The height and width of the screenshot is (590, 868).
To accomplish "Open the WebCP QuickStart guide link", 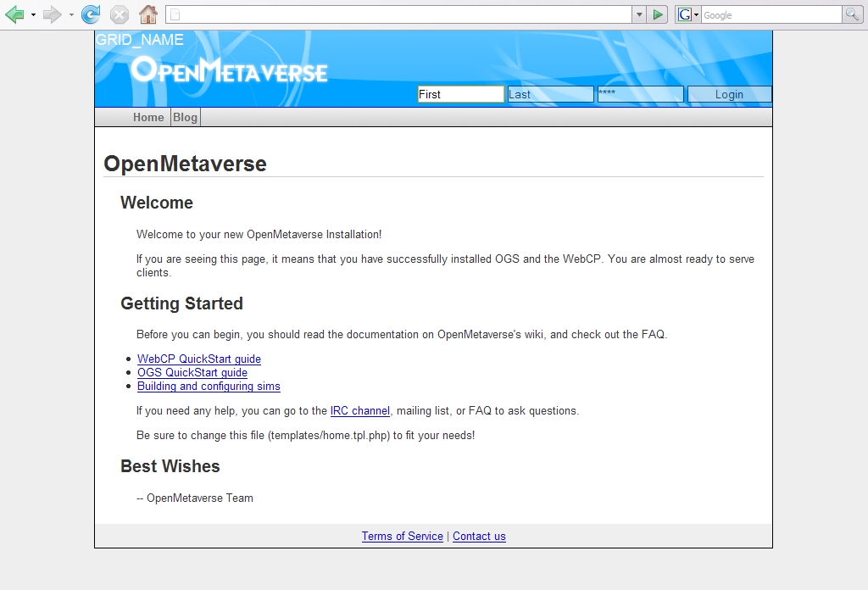I will tap(199, 359).
